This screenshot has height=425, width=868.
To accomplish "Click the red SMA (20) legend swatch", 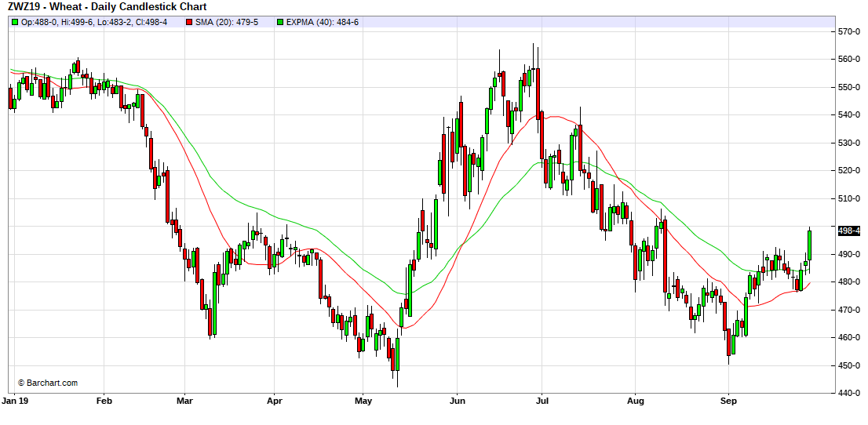I will 189,22.
